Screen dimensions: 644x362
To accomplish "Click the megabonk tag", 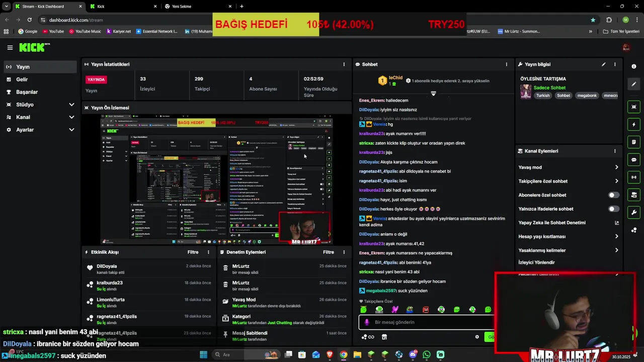I will click(x=587, y=96).
